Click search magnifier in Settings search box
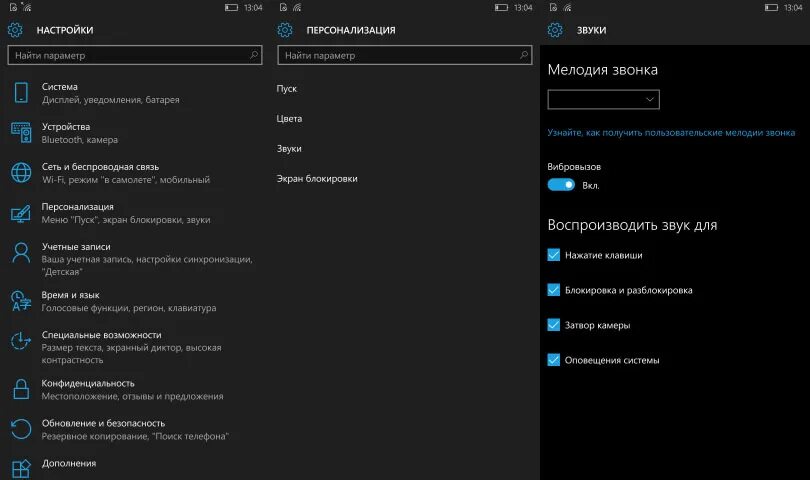 254,55
